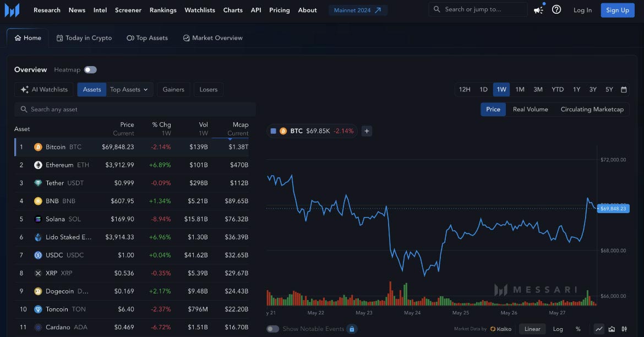
Task: Switch to the area chart icon
Action: (x=612, y=329)
